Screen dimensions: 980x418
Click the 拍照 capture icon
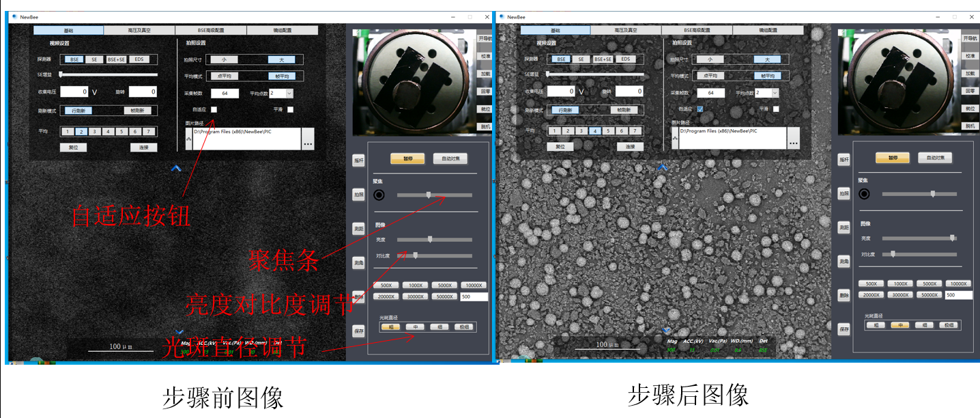(x=358, y=193)
